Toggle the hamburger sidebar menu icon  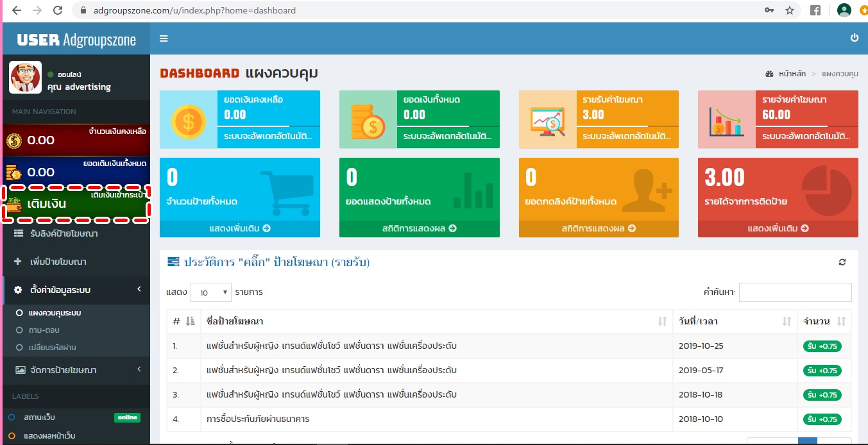[x=164, y=38]
